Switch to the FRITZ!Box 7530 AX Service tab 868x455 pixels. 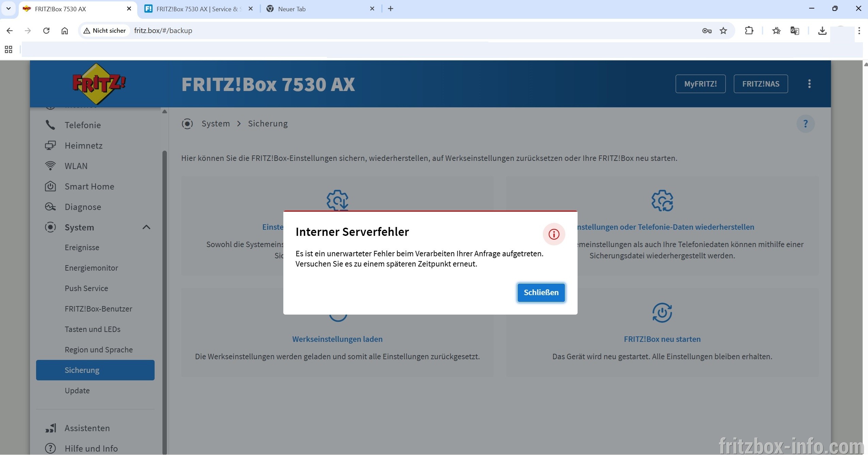198,9
